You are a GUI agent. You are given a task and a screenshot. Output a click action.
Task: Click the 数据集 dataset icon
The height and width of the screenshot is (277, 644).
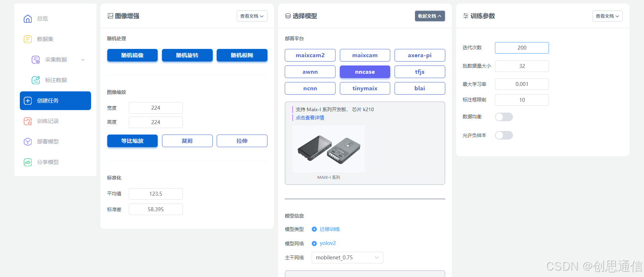(x=28, y=39)
